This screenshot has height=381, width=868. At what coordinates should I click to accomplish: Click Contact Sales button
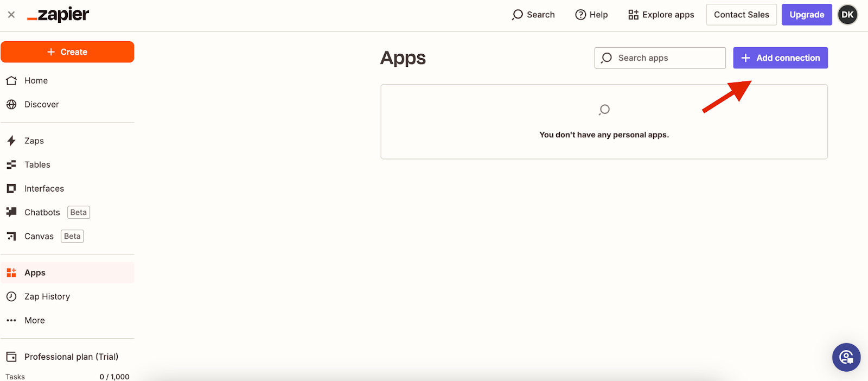click(741, 15)
